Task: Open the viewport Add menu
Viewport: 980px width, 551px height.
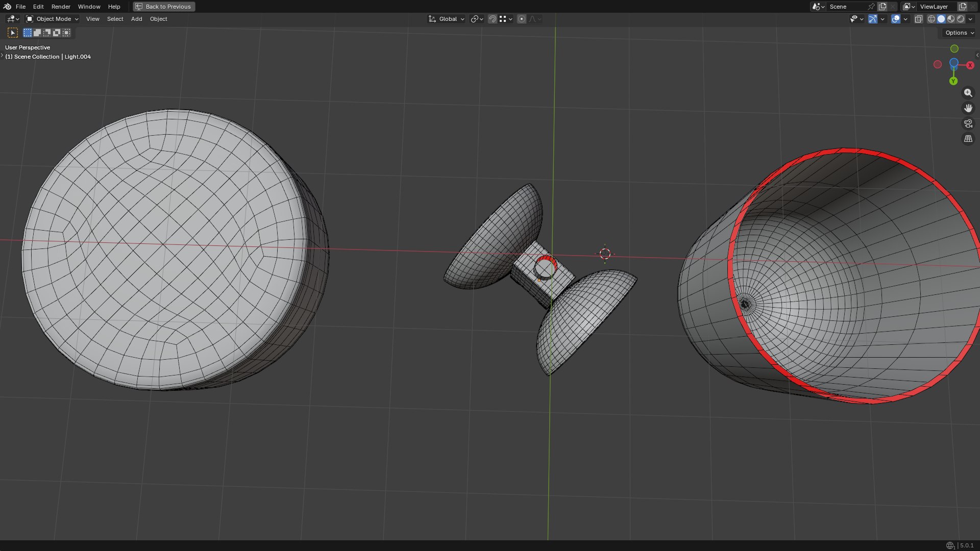Action: (136, 19)
